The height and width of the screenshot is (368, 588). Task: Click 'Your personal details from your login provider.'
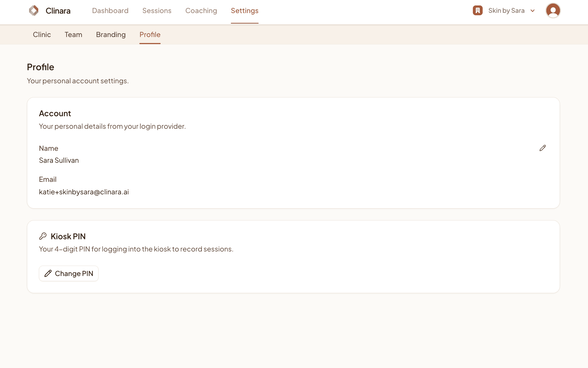[112, 126]
